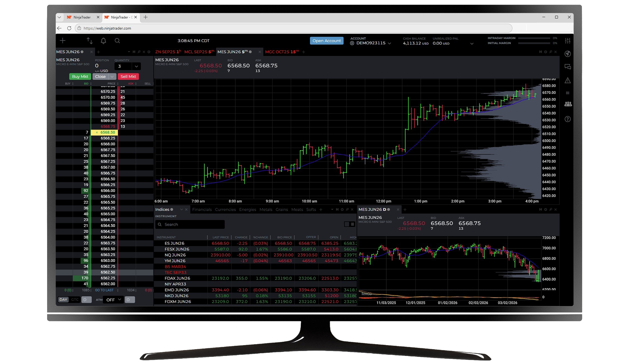Click the search magnifier in top toolbar
Screen dimensions: 629x364
117,41
